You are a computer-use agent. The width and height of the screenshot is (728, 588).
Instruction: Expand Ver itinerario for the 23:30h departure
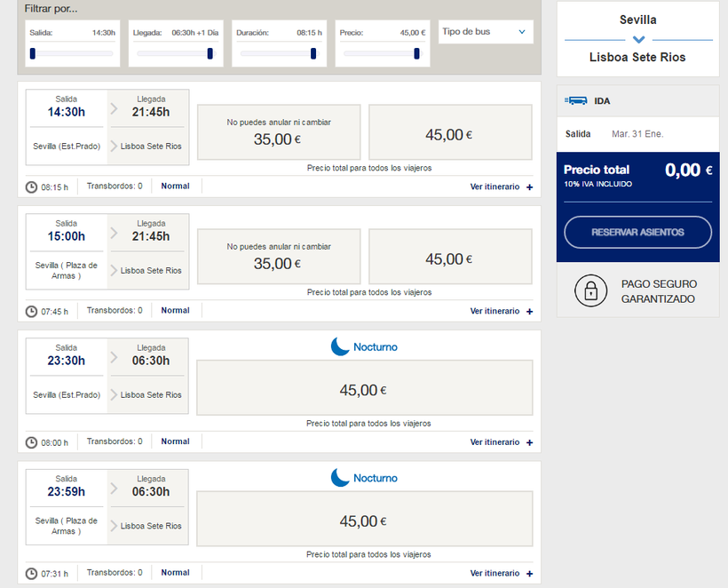(502, 442)
